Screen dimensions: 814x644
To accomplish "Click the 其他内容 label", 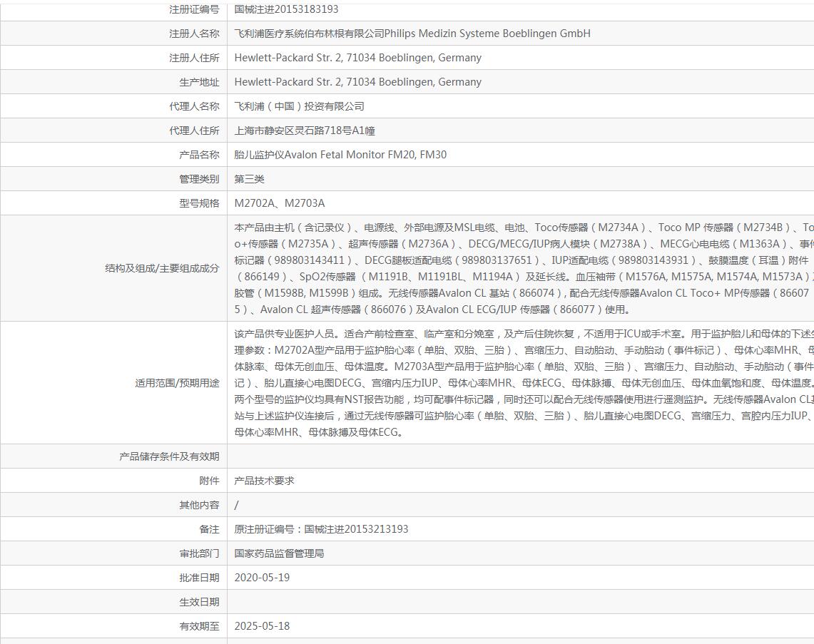I will [x=199, y=505].
